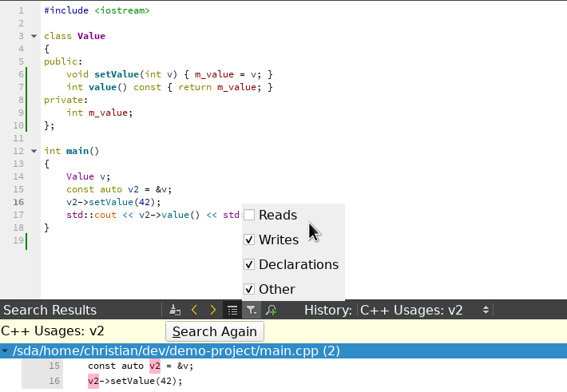Go to next search result arrow

point(213,311)
